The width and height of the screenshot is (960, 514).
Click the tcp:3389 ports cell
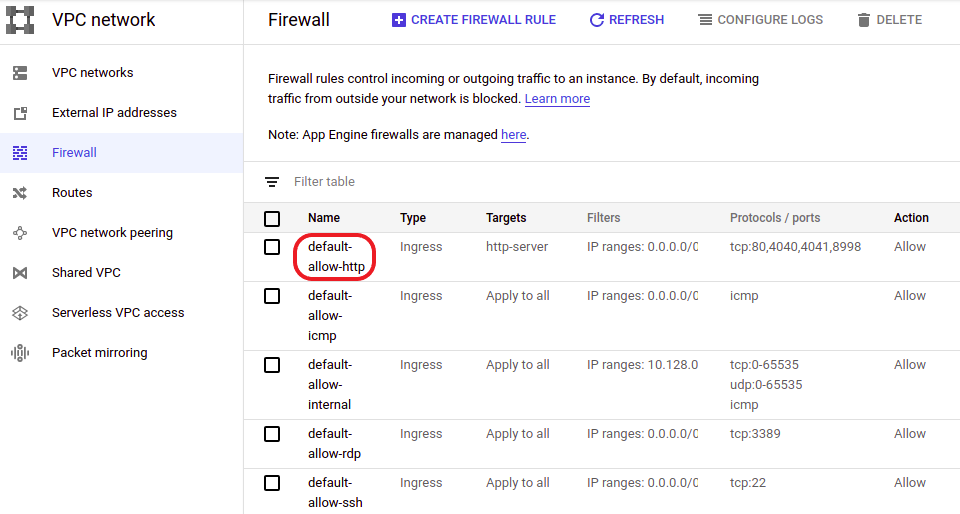click(x=755, y=434)
